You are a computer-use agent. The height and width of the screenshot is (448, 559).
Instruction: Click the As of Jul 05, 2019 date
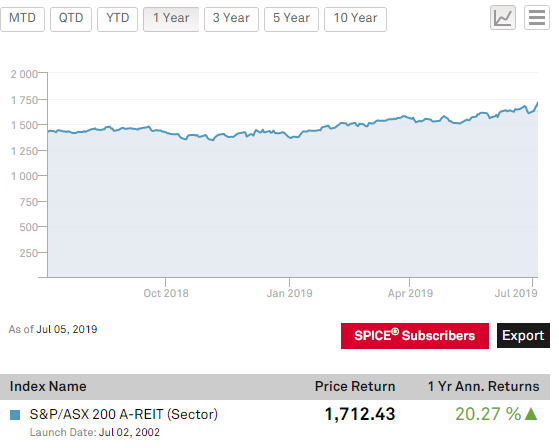point(53,329)
